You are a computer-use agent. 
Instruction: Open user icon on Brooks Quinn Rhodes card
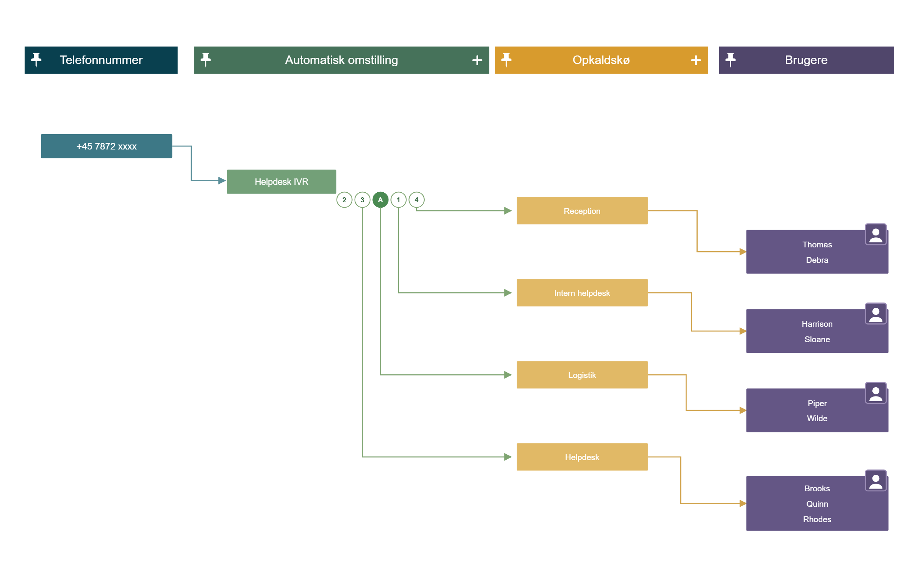coord(876,481)
